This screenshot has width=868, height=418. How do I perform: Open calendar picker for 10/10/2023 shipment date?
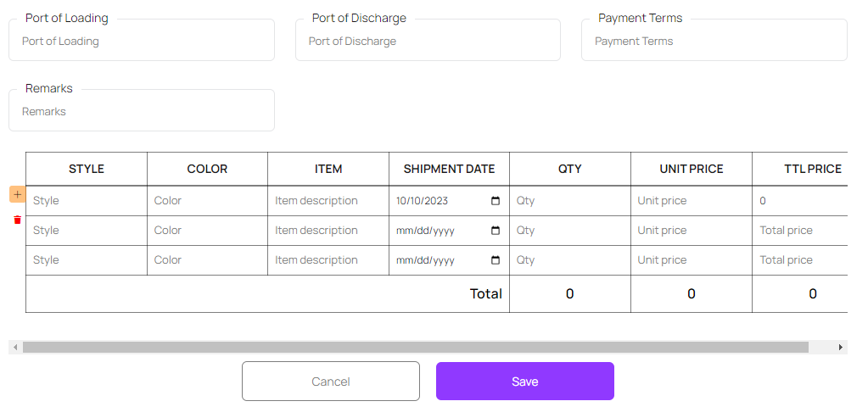pyautogui.click(x=496, y=201)
